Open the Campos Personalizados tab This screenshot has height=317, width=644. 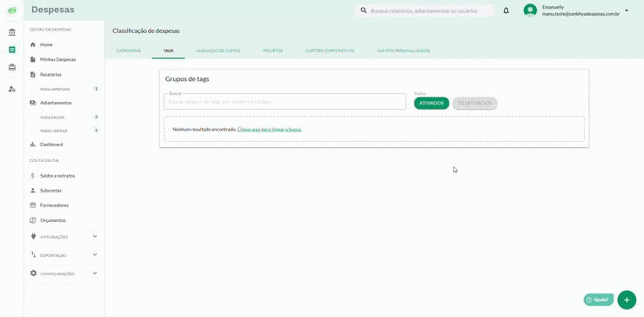pos(403,51)
